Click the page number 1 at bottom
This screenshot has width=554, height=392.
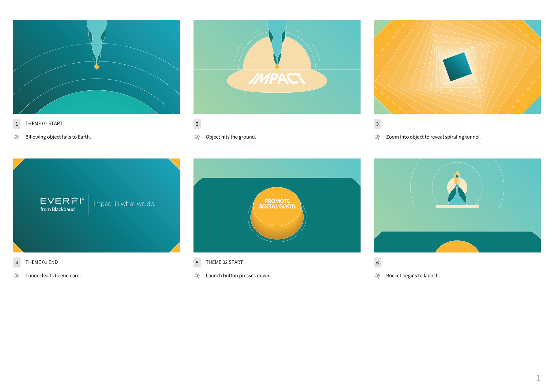(538, 378)
